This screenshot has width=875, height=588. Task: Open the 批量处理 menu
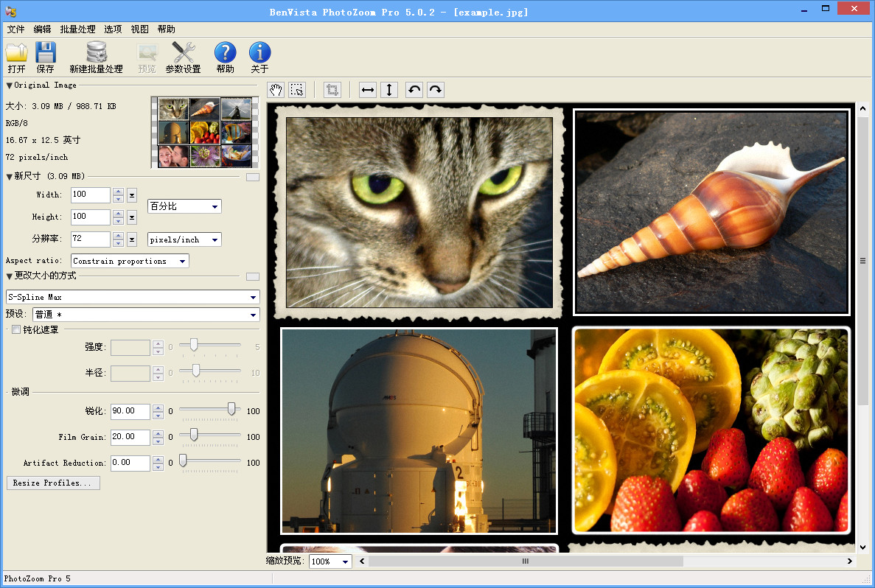coord(77,29)
